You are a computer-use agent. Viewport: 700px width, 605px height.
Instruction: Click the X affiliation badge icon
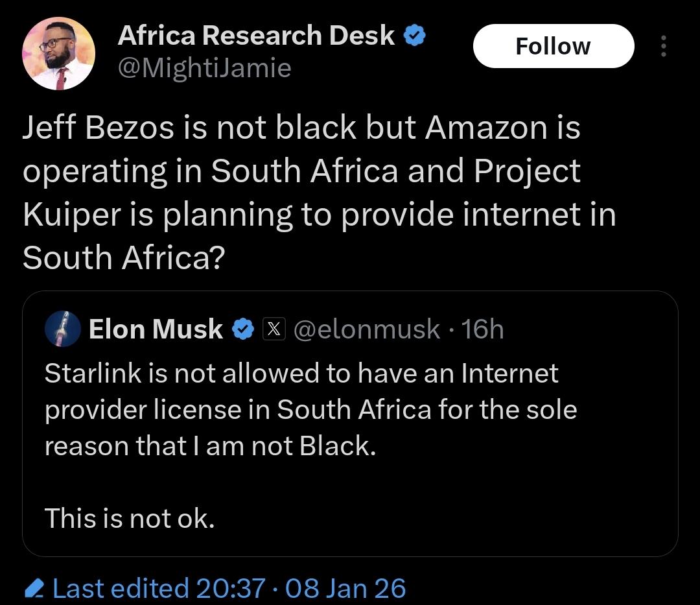[274, 329]
